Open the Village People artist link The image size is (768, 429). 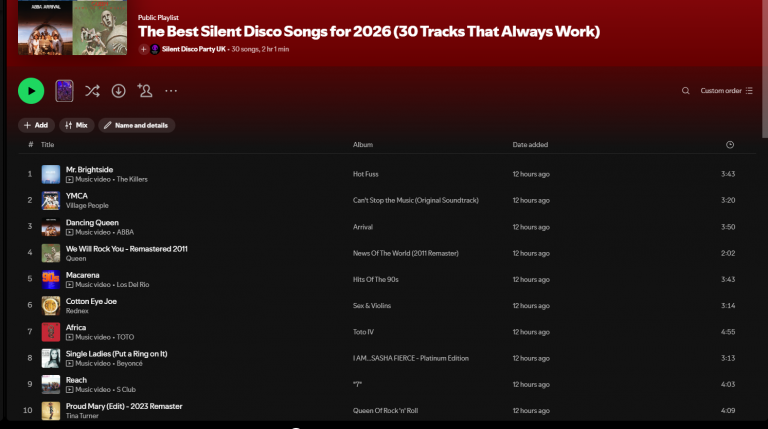pos(88,206)
